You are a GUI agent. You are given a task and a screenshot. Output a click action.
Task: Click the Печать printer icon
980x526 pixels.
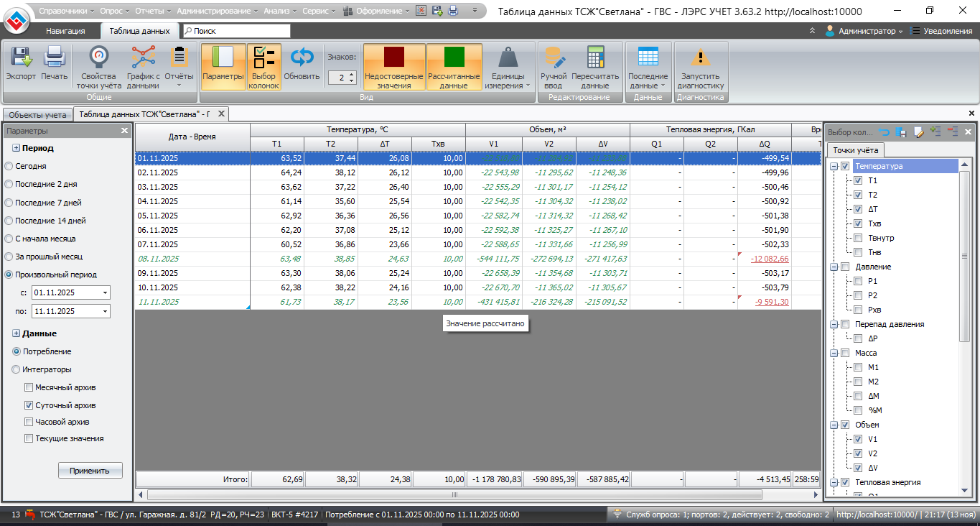point(55,59)
